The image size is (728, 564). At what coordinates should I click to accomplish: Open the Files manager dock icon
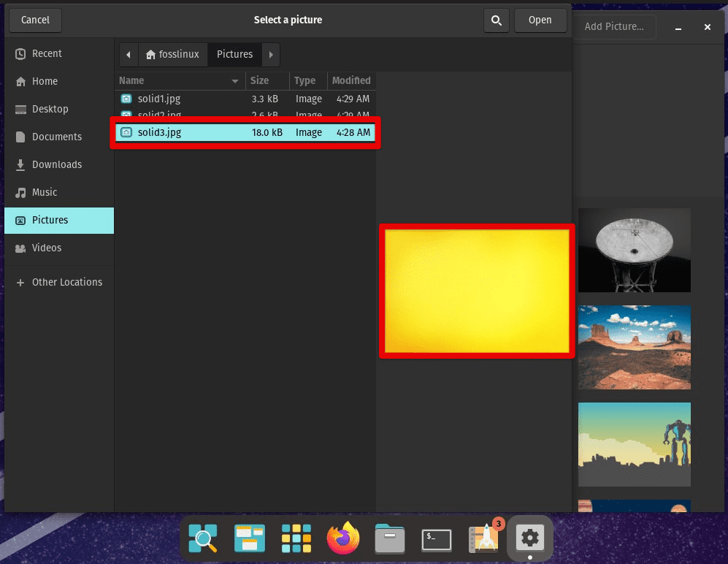coord(390,539)
